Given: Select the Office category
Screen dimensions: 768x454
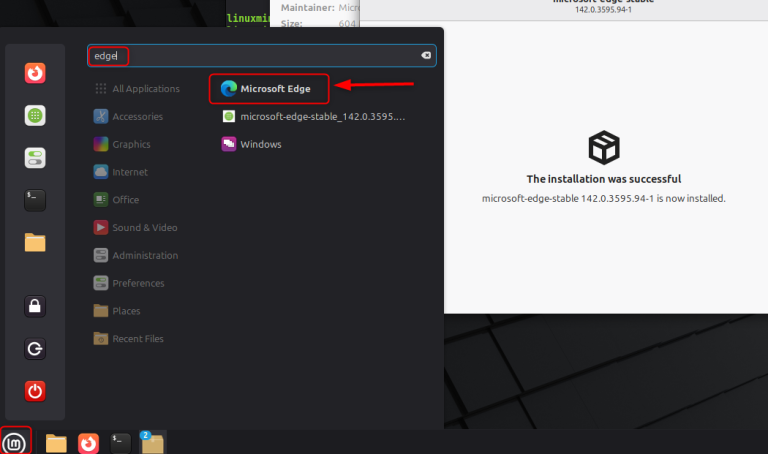Looking at the screenshot, I should (x=117, y=200).
